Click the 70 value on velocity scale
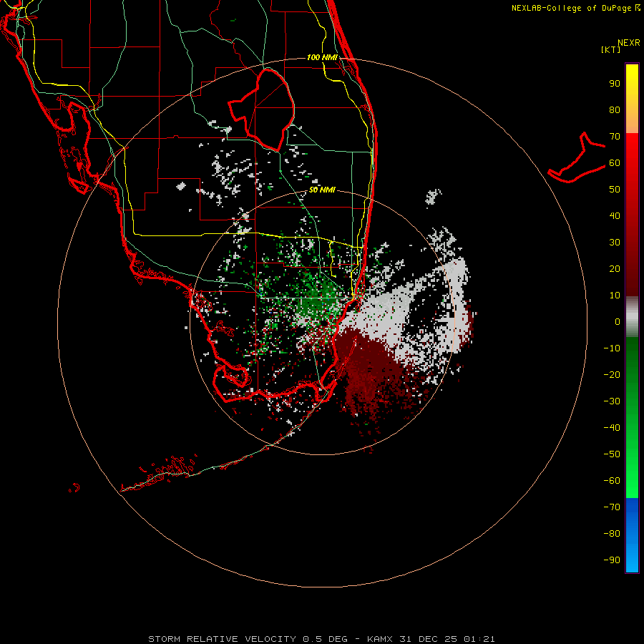The height and width of the screenshot is (644, 644). point(615,137)
